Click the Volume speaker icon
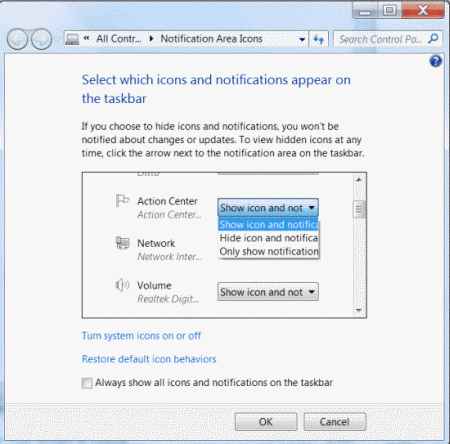This screenshot has height=444, width=450. (x=122, y=285)
